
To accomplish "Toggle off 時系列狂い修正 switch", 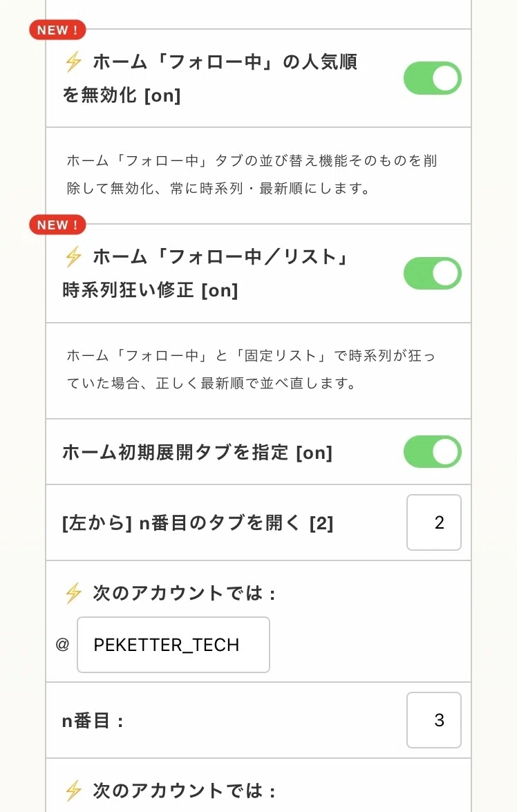I will (433, 274).
